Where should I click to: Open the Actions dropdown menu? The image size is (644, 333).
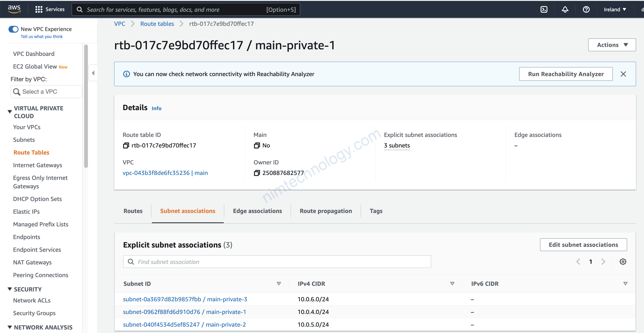[x=612, y=45]
